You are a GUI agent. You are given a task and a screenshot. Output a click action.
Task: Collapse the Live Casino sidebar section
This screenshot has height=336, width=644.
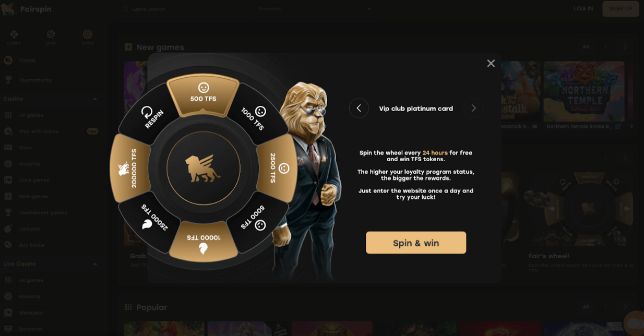click(x=95, y=264)
